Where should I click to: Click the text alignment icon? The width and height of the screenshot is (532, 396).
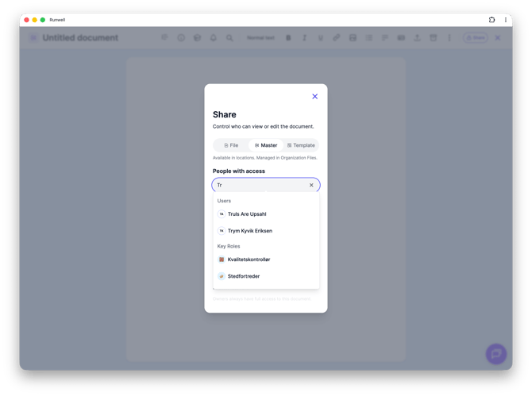[385, 37]
